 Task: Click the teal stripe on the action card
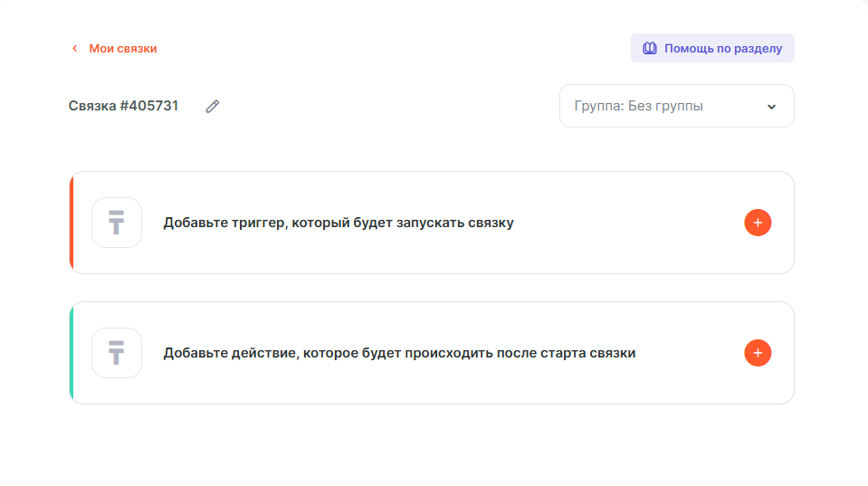pos(72,353)
